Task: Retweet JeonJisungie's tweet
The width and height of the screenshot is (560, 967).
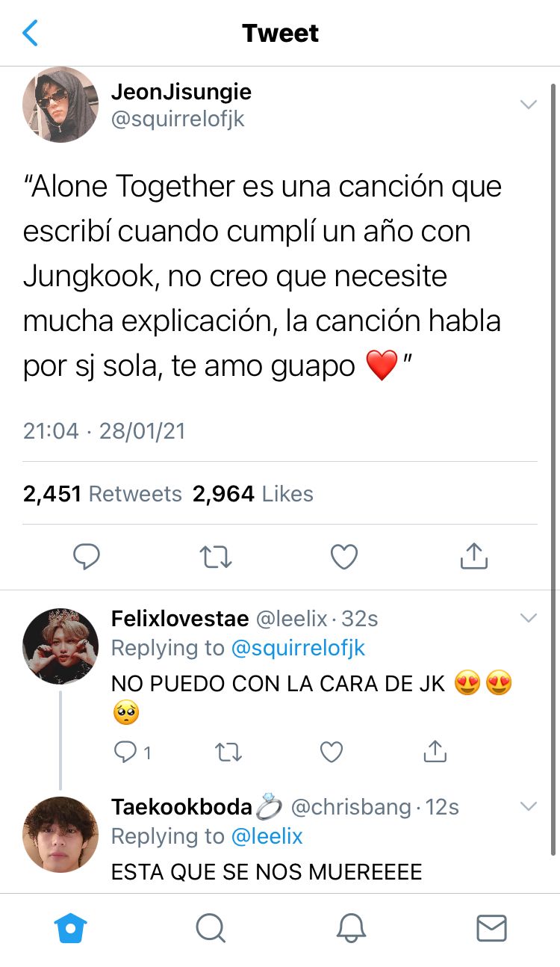Action: (216, 556)
